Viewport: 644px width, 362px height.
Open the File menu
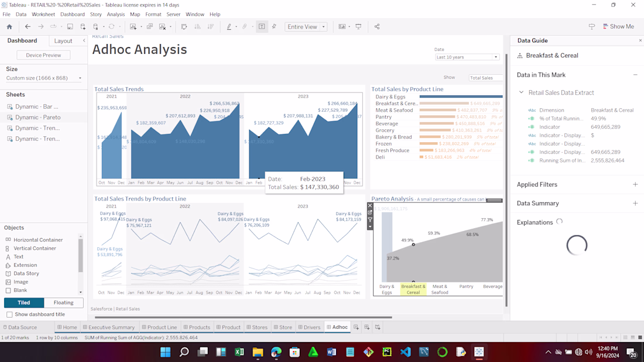click(6, 15)
